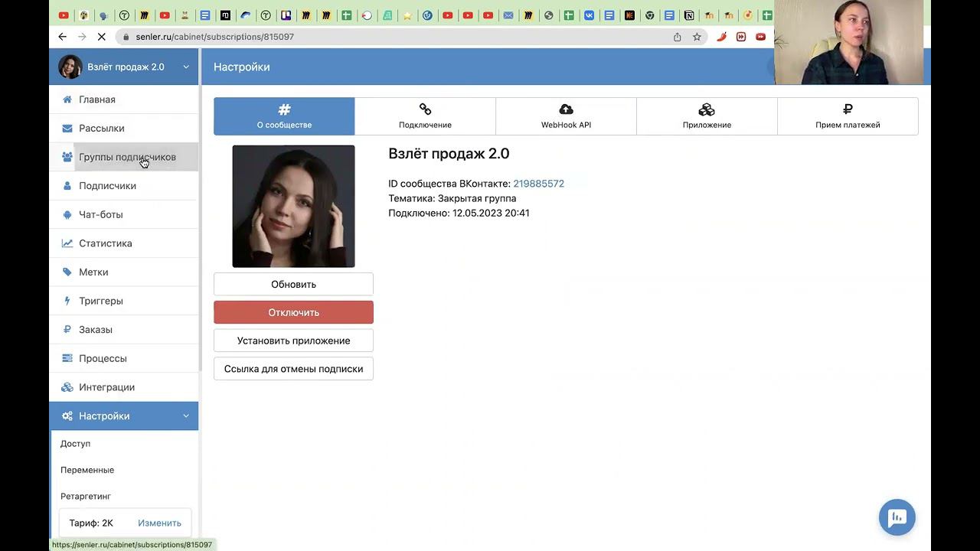
Task: Switch to the О сообществе tab
Action: [284, 116]
